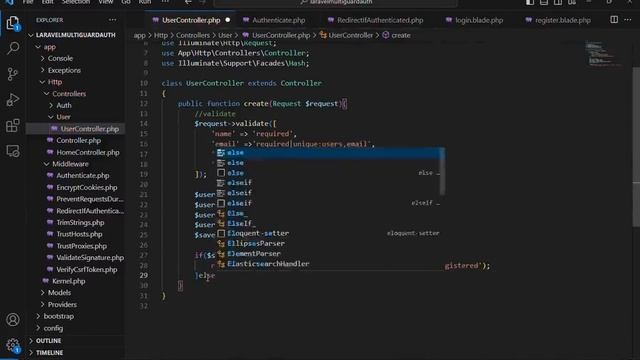Open Explorer more actions ellipsis
The image size is (640, 360).
click(112, 20)
